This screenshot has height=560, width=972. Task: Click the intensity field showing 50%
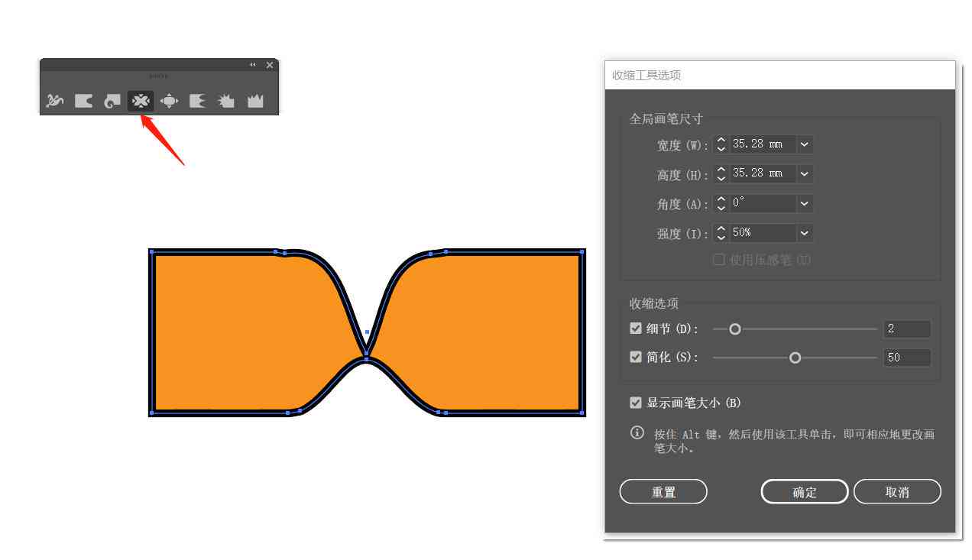click(x=763, y=233)
